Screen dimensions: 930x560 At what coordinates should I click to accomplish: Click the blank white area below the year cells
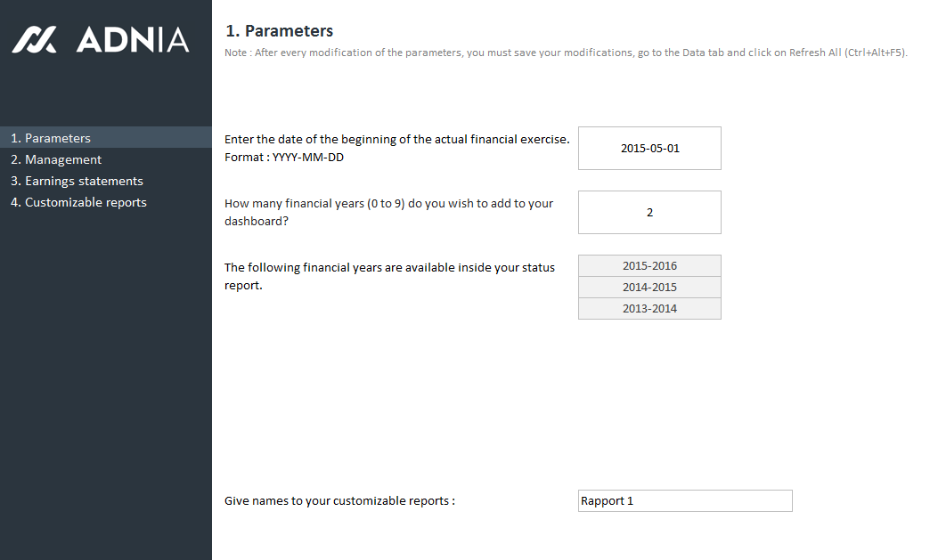point(649,401)
